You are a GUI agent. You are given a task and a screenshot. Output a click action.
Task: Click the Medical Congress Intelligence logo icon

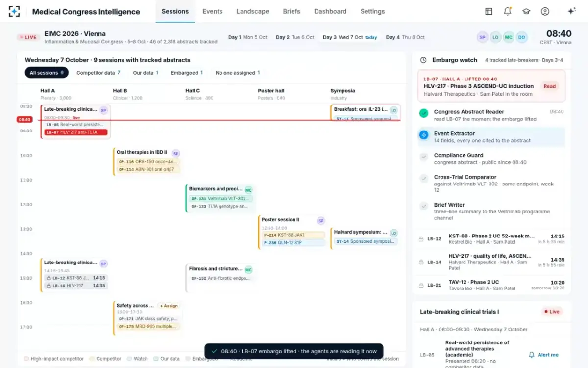pyautogui.click(x=14, y=11)
